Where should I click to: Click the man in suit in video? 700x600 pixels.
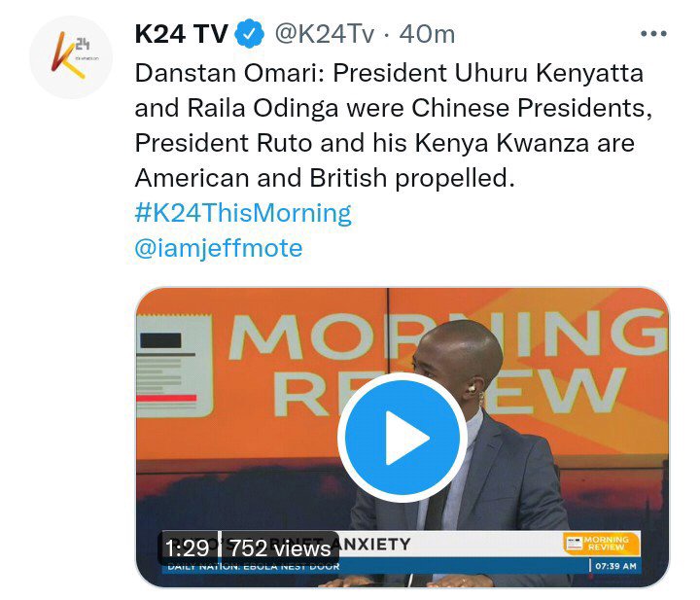tap(460, 453)
